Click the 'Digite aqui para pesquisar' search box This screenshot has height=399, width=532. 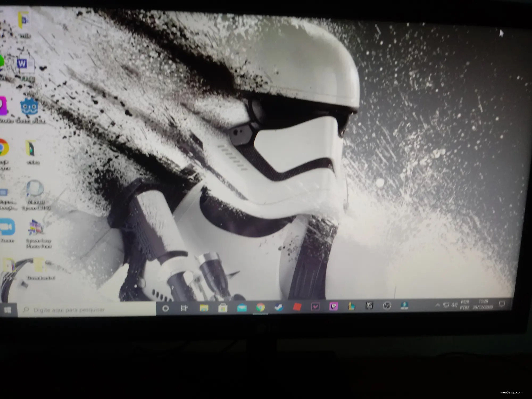click(x=87, y=310)
